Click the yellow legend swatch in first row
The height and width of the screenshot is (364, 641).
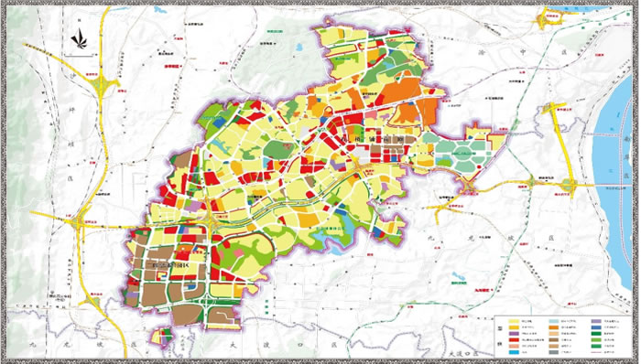514,321
